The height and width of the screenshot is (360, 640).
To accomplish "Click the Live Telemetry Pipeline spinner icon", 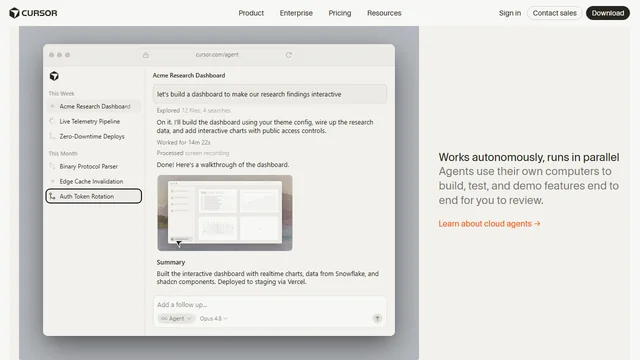I will [x=52, y=121].
